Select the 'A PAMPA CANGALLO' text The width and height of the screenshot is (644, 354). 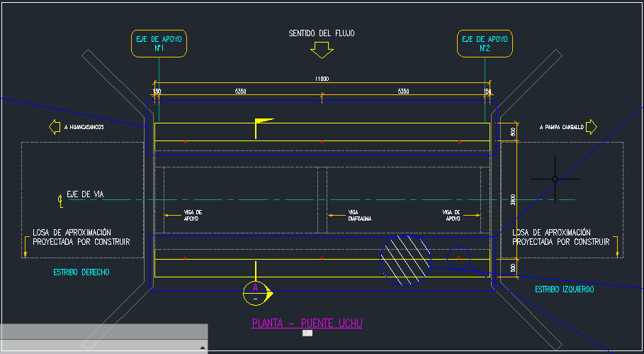(x=561, y=128)
